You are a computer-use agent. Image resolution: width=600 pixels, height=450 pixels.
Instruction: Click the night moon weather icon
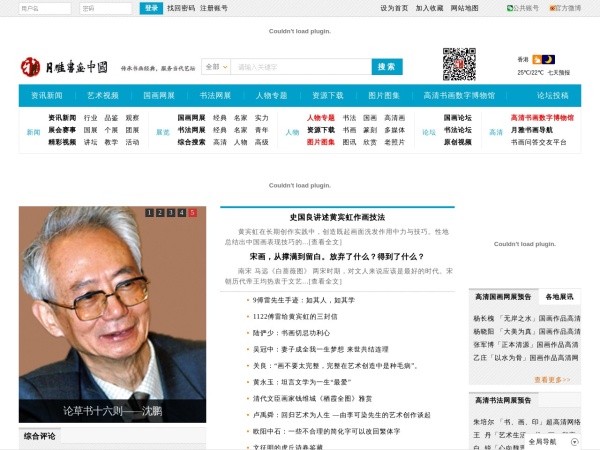click(549, 59)
